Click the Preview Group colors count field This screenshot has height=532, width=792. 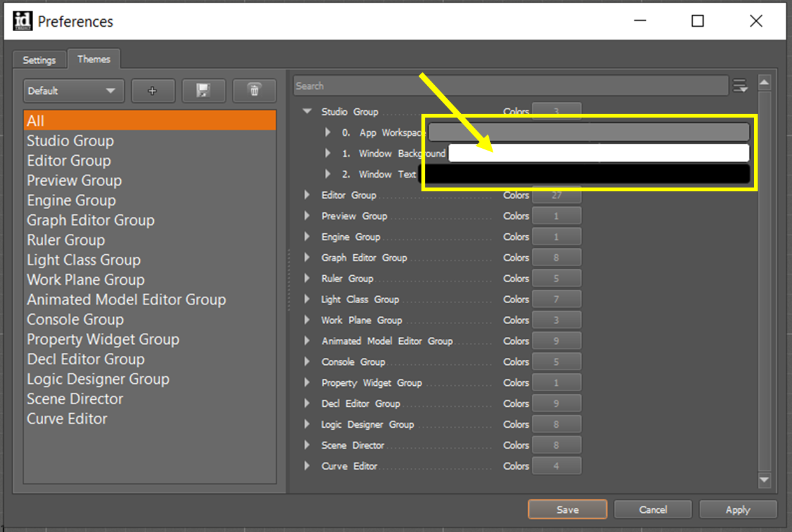pyautogui.click(x=556, y=216)
